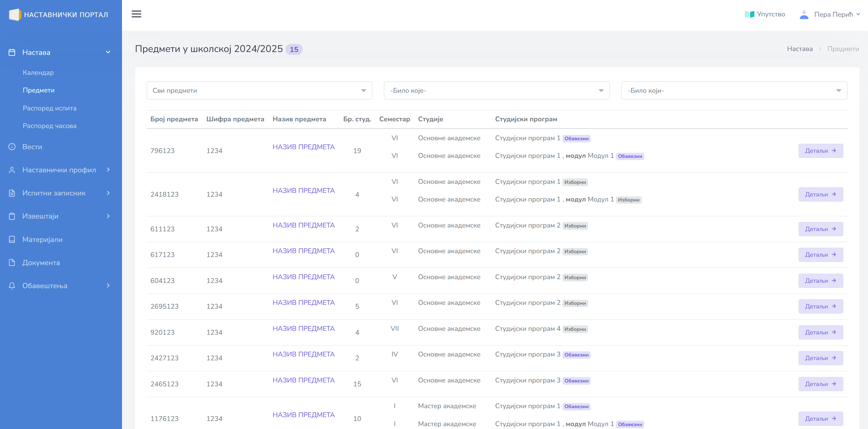This screenshot has width=868, height=429.
Task: Click the Обавештења bell icon
Action: point(12,286)
